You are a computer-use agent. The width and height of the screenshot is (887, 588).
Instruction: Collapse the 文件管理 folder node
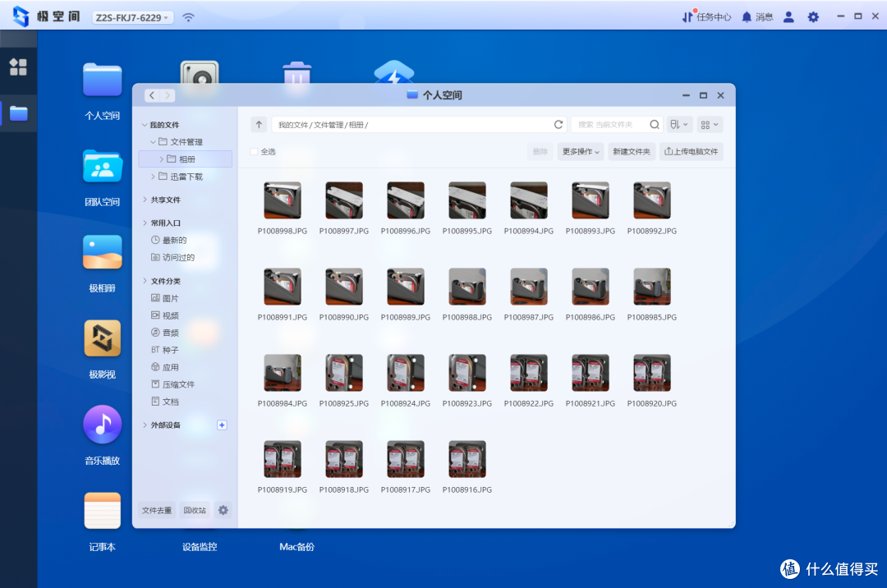tap(153, 142)
